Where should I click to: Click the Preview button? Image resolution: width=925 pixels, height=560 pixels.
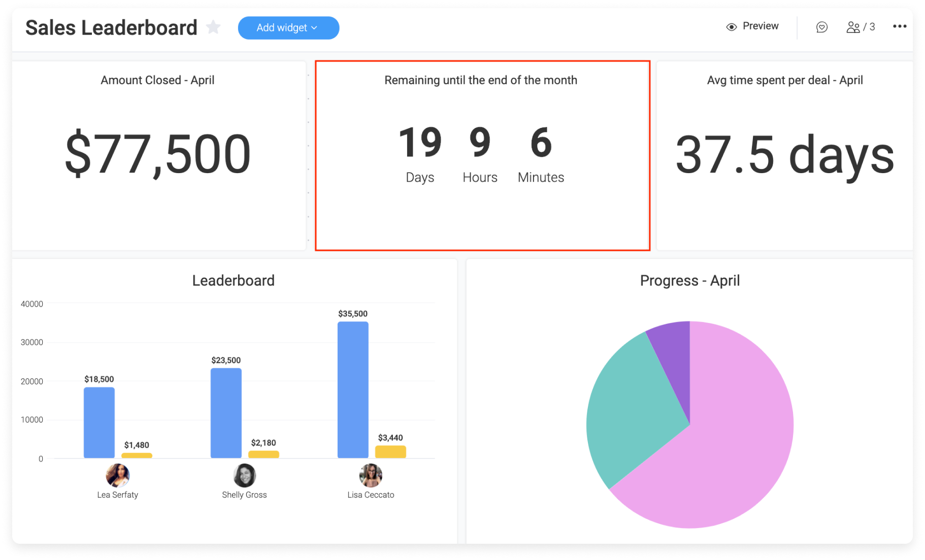tap(752, 26)
